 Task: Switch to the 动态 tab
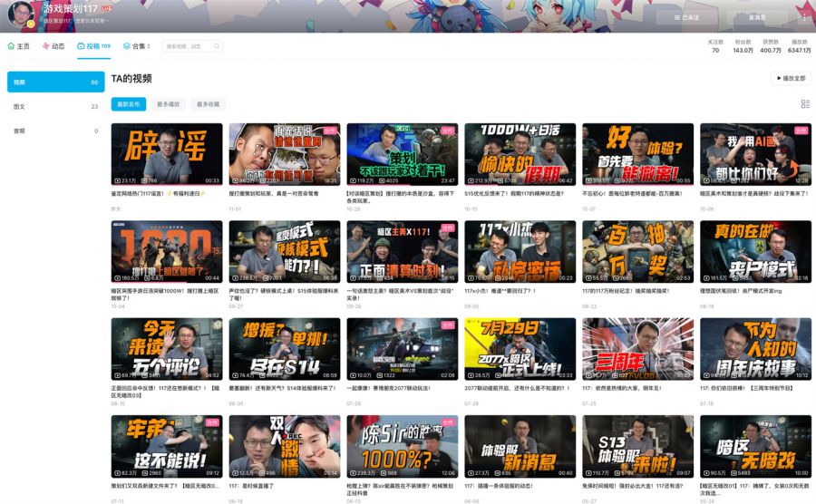coord(53,46)
